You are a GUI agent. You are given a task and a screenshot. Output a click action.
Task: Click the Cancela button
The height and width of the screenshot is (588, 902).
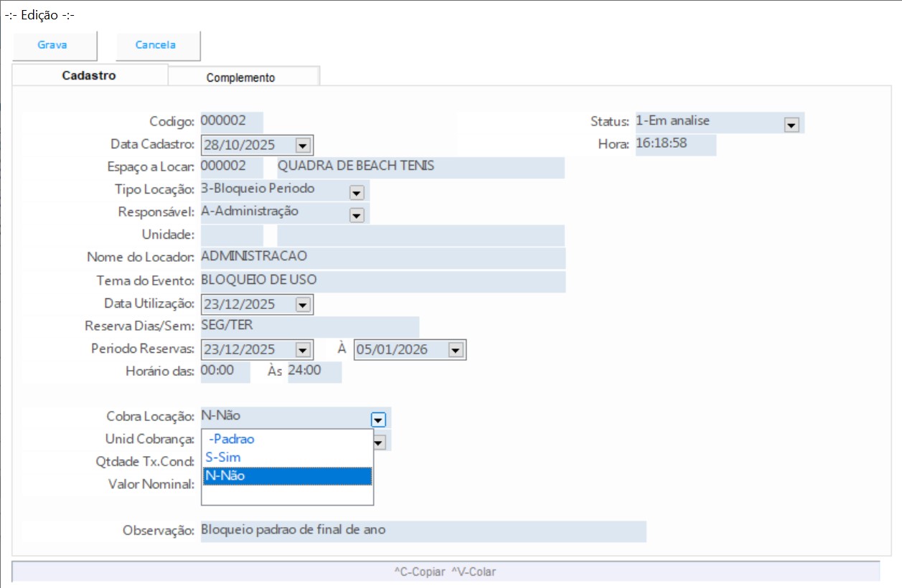tap(156, 45)
